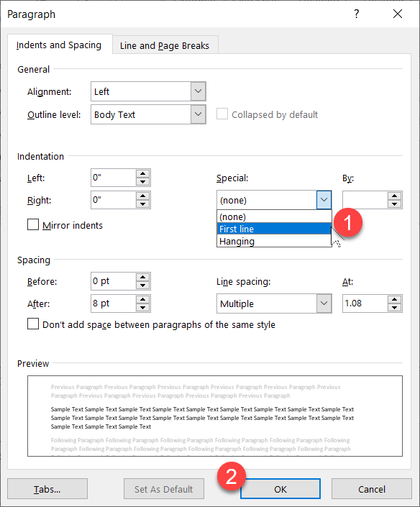Decrease Left indentation with down arrow
Image resolution: width=420 pixels, height=507 pixels.
click(142, 182)
